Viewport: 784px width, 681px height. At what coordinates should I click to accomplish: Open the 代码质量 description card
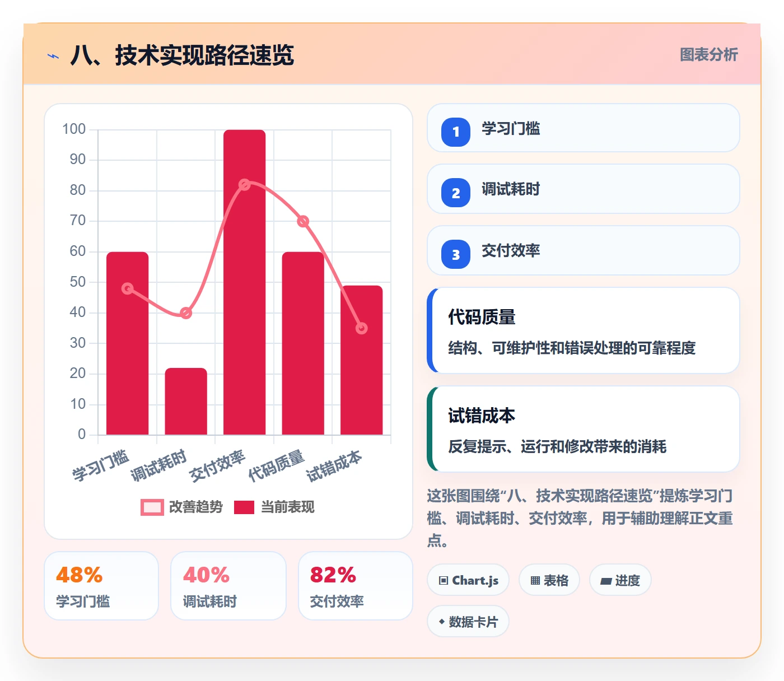click(584, 330)
